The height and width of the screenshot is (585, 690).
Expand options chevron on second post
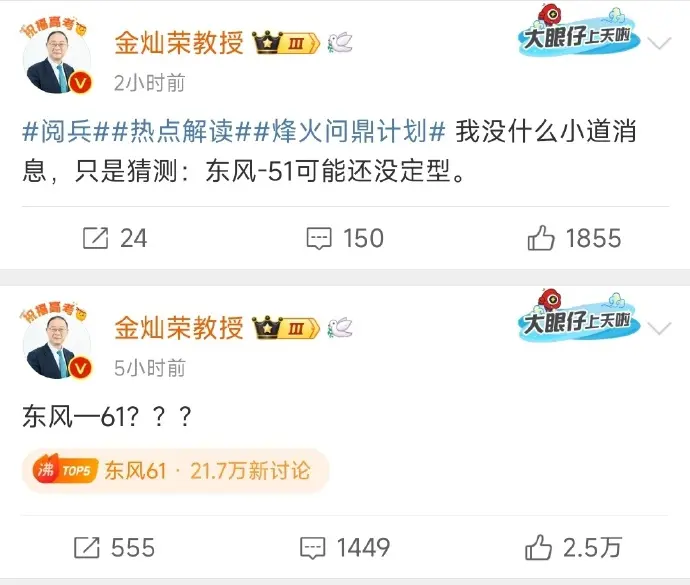click(659, 328)
